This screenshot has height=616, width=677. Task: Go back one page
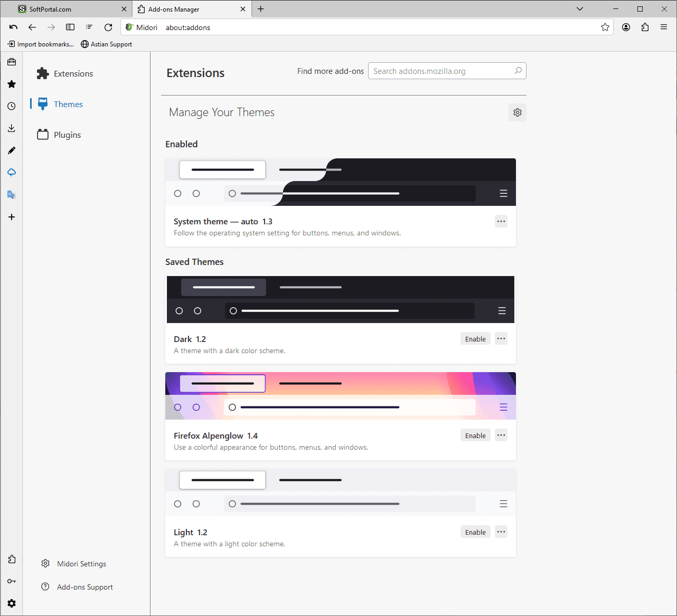(32, 27)
